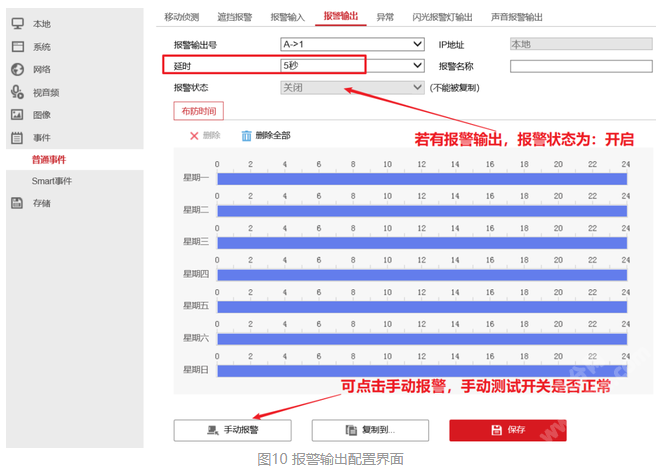Select the 星期三 blue schedule bar
Image resolution: width=661 pixels, height=473 pixels.
tap(422, 242)
